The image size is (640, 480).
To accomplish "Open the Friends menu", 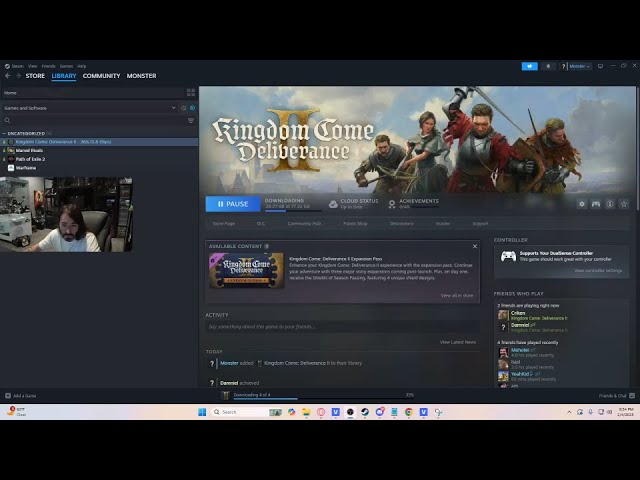I will (x=49, y=66).
